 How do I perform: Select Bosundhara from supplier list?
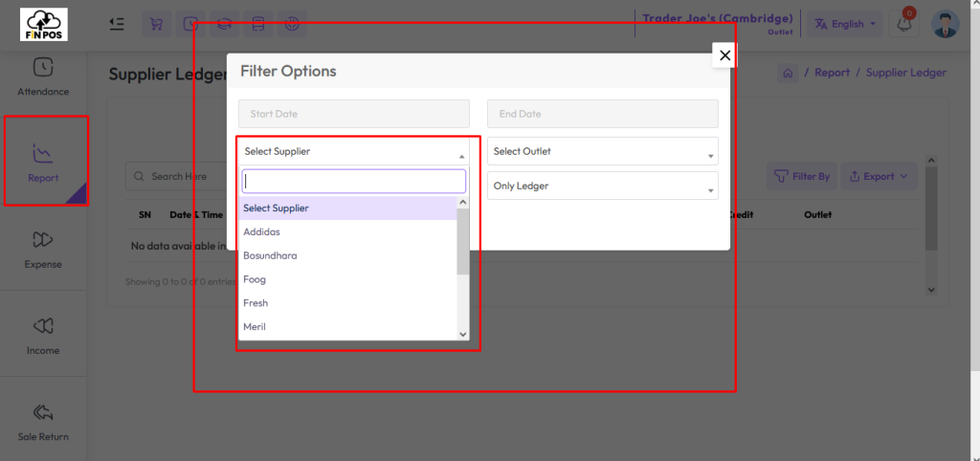tap(348, 255)
